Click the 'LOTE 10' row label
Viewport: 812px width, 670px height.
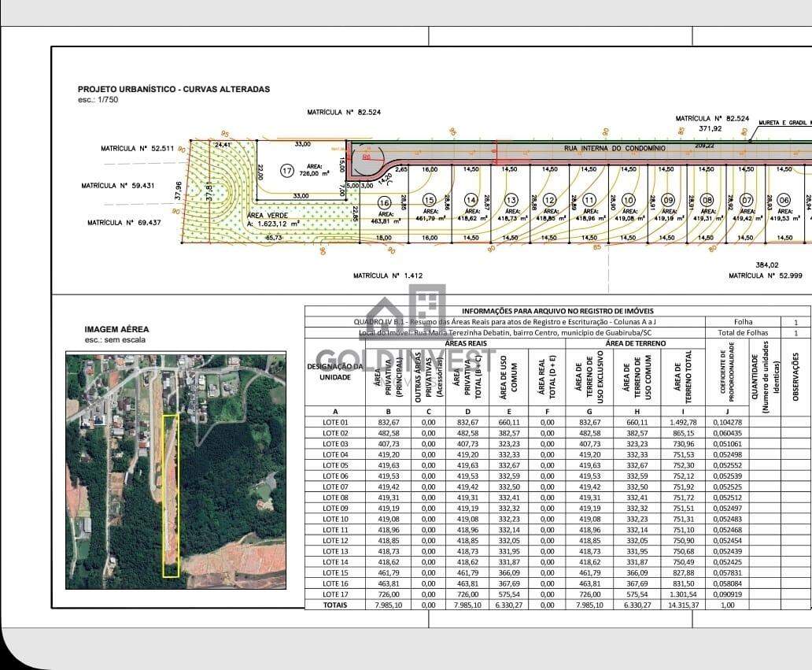(335, 519)
